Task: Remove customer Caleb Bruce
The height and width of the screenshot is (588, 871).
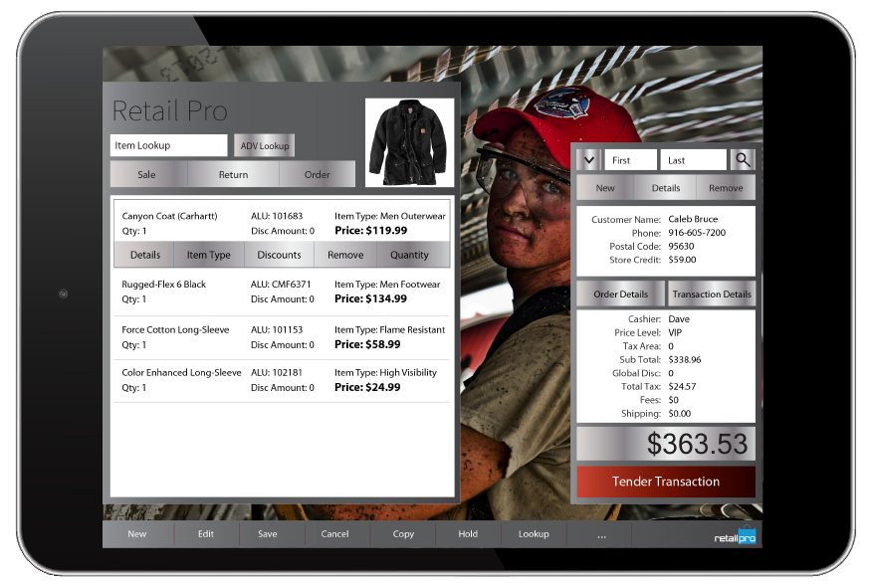Action: click(x=725, y=187)
